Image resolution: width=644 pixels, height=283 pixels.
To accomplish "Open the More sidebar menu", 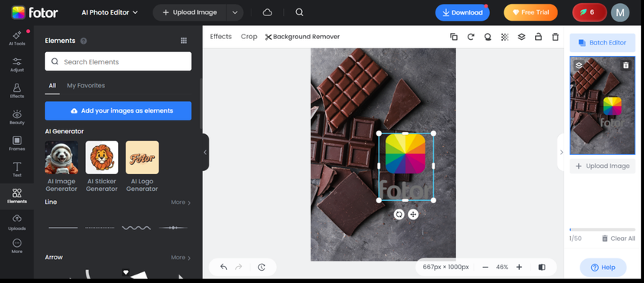I will (17, 246).
